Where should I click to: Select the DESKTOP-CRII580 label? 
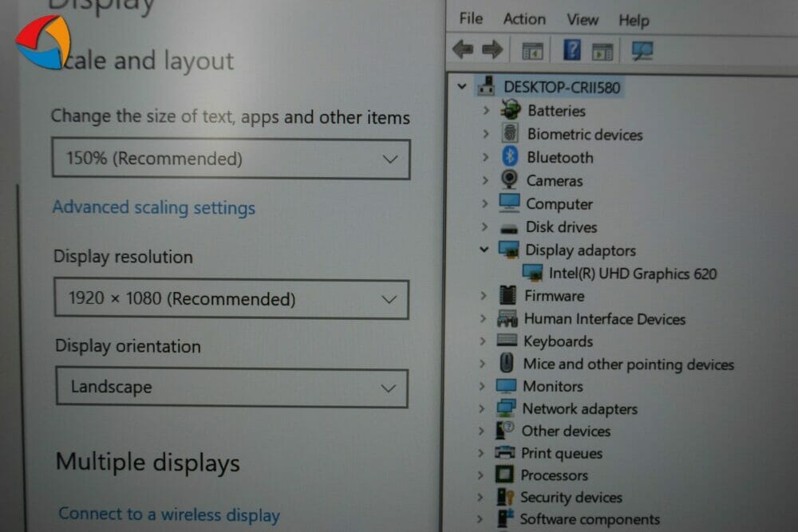(562, 87)
